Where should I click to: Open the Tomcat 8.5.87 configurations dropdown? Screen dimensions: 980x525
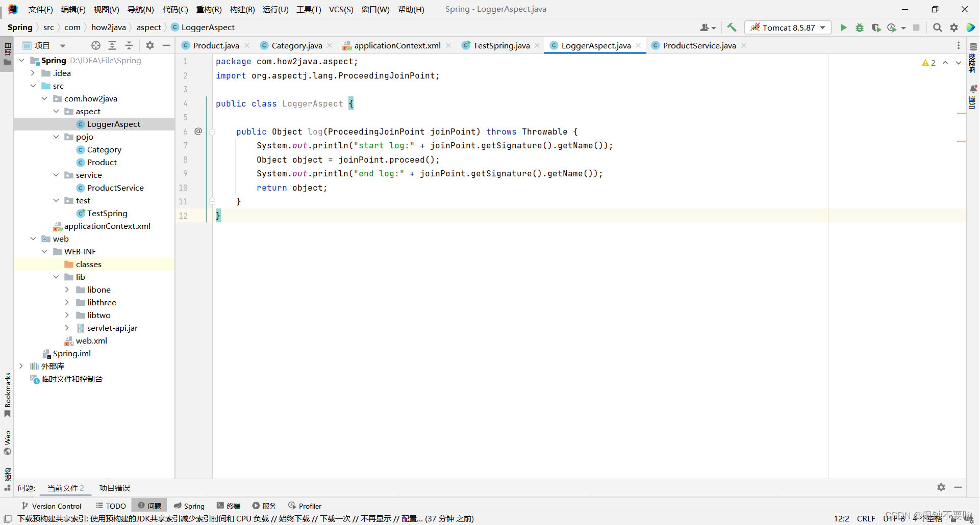(x=821, y=28)
